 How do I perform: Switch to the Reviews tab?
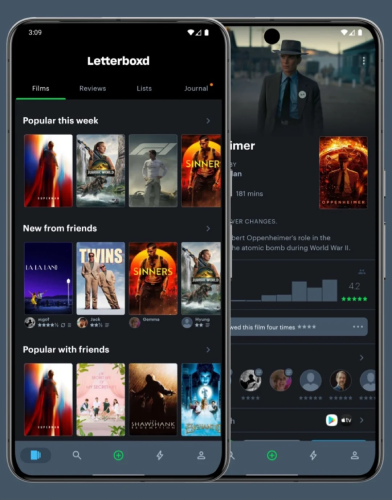point(93,88)
